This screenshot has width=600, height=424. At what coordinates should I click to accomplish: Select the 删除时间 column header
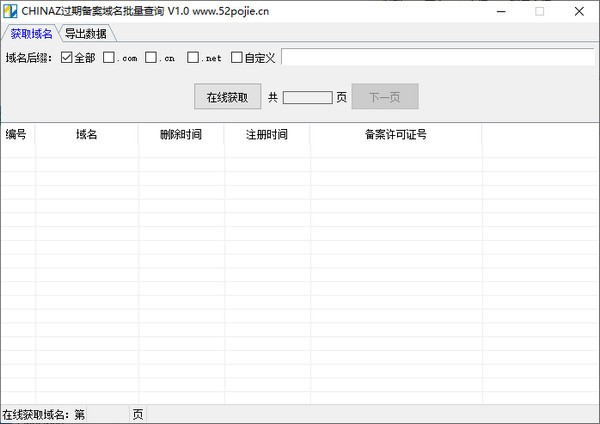pos(181,135)
